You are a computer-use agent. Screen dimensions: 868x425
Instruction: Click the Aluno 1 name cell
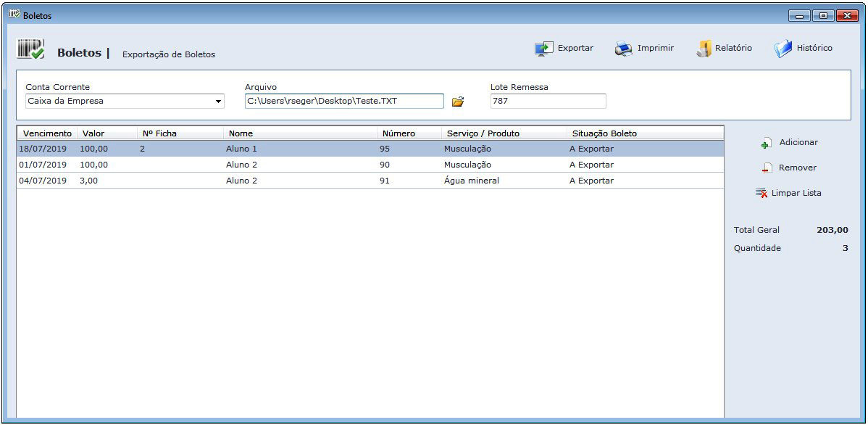coord(241,149)
